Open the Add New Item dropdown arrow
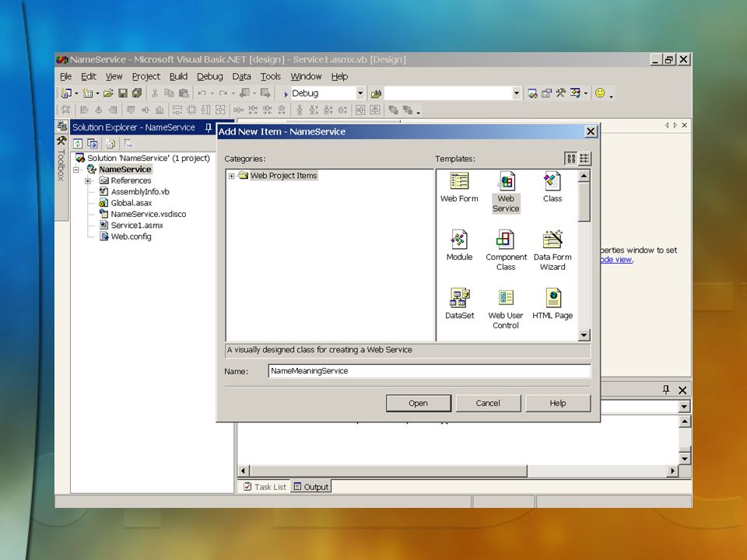Screen dimensions: 747x560 tap(97, 93)
